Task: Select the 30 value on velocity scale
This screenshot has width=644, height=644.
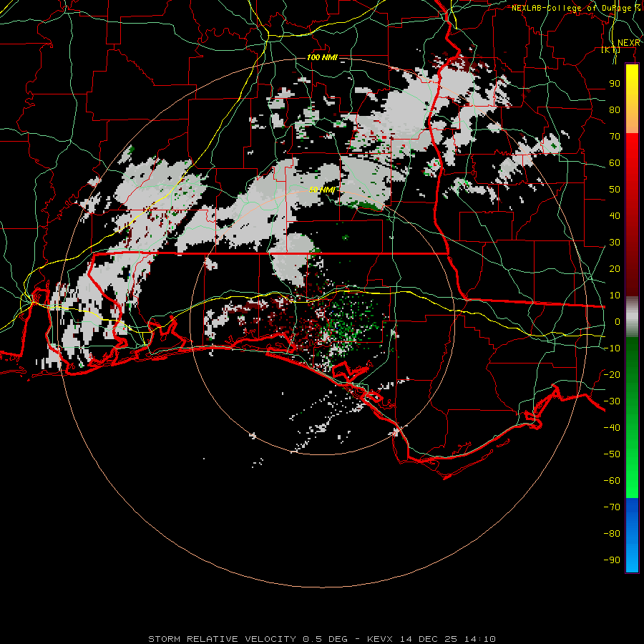Action: pos(615,243)
